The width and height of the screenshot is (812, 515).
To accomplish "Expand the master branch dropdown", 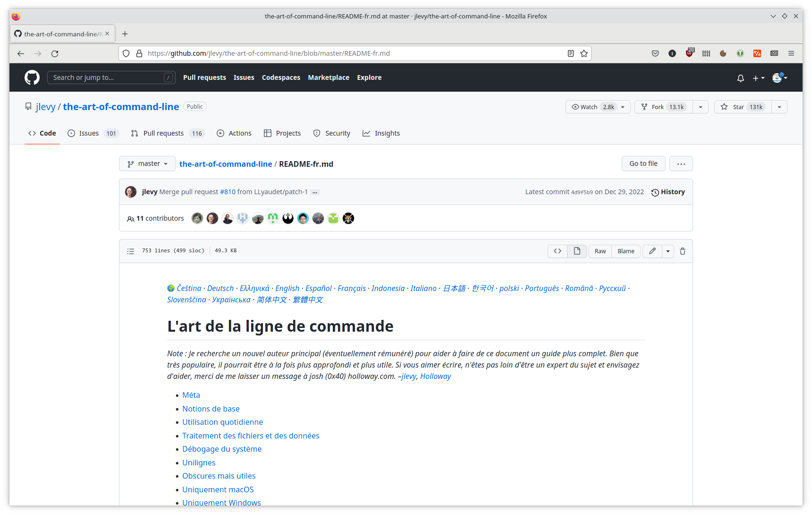I will 147,164.
